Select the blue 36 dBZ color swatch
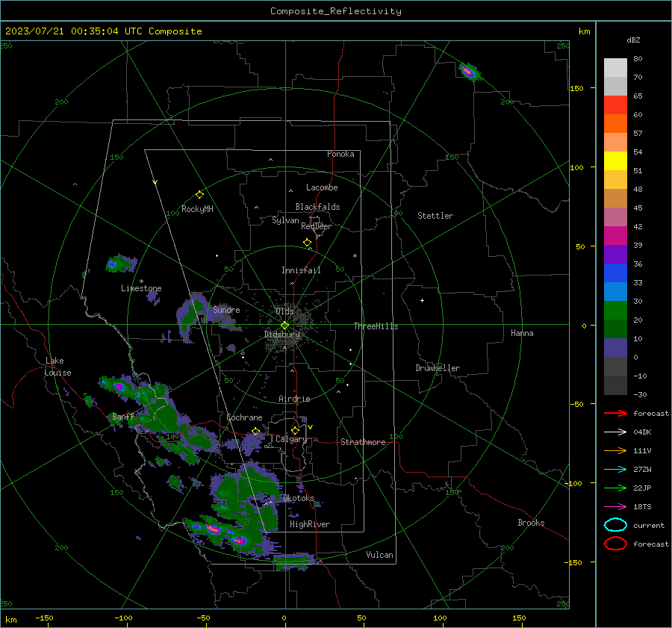672x628 pixels. click(615, 273)
